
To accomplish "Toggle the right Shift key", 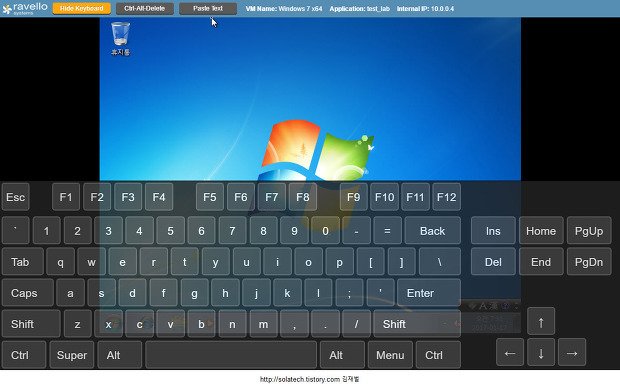I will pos(417,324).
